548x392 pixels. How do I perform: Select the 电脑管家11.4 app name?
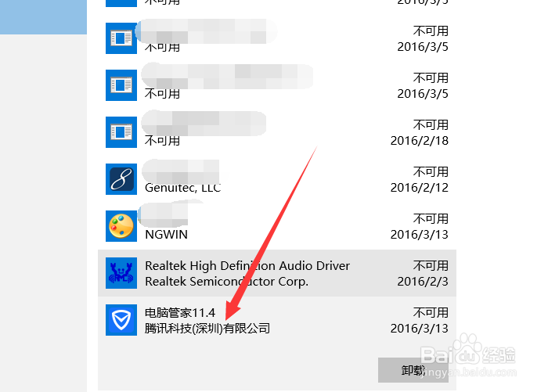[x=180, y=313]
